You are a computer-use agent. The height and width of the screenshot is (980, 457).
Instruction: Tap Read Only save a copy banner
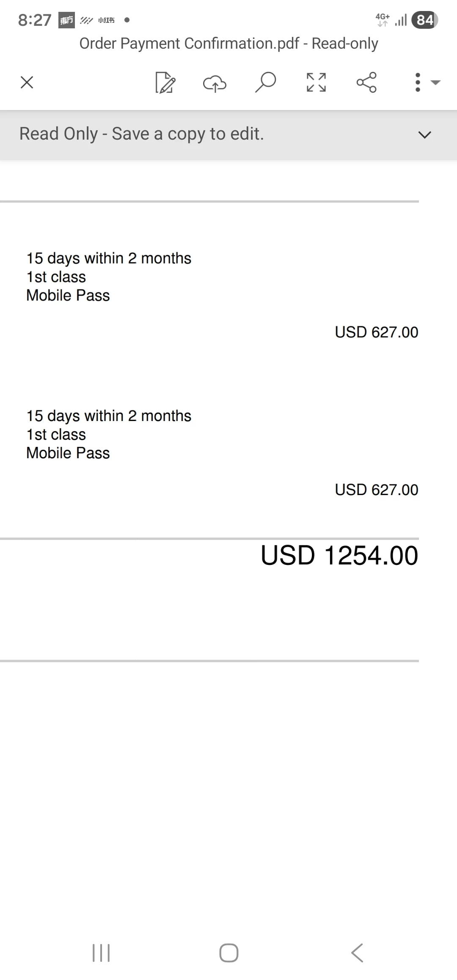[x=142, y=134]
